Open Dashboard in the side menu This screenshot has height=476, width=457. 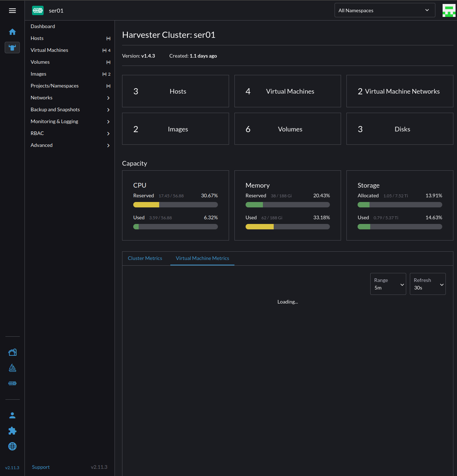pyautogui.click(x=43, y=26)
